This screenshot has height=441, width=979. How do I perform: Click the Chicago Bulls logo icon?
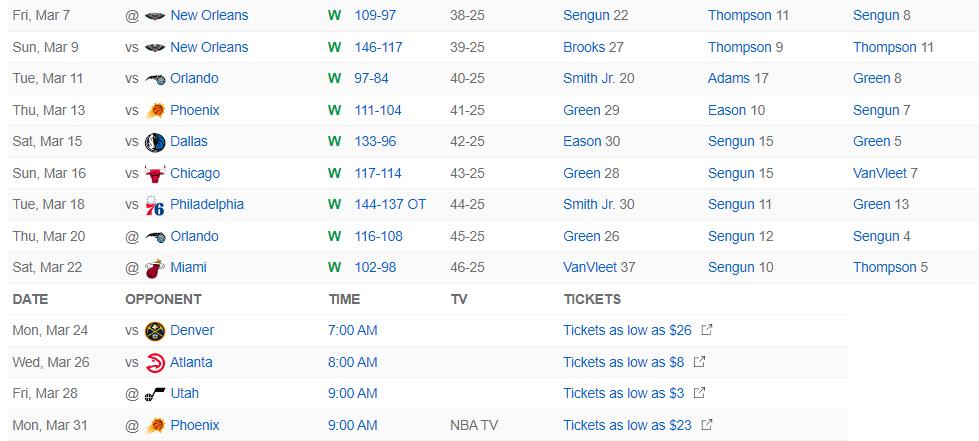tap(155, 173)
